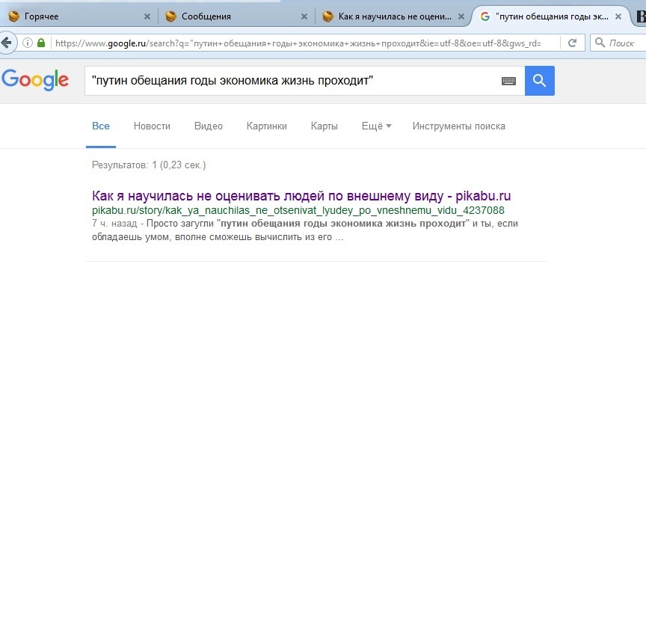Image resolution: width=646 pixels, height=644 pixels.
Task: Open the URL history dropdown arrow
Action: [x=552, y=43]
